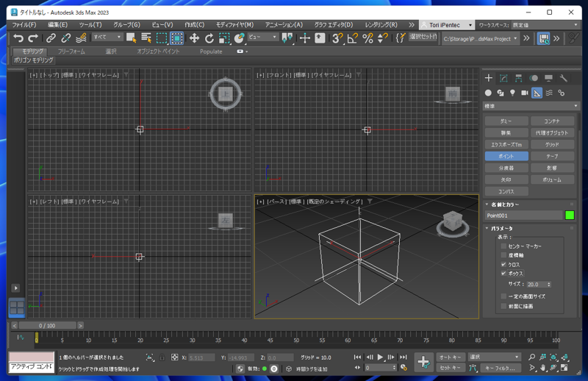Open the 編集(E) menu

(57, 25)
